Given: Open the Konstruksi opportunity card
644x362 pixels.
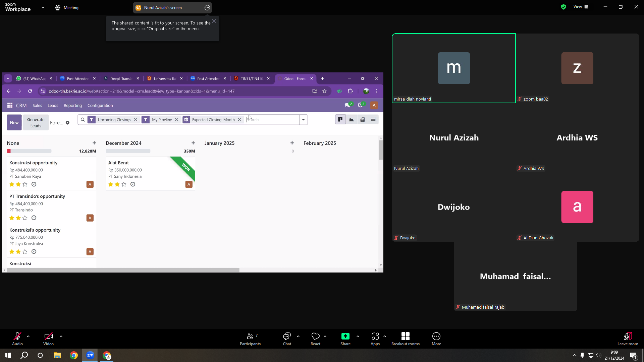Looking at the screenshot, I should point(51,173).
